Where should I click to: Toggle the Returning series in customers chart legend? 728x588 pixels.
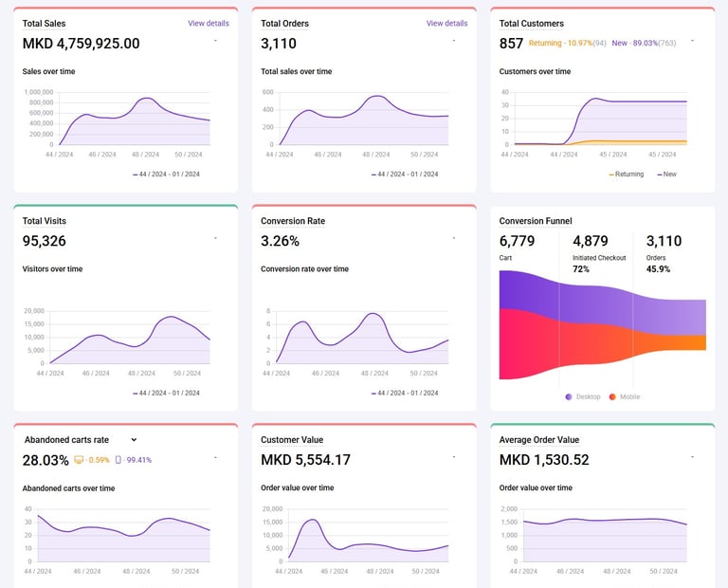click(x=627, y=175)
